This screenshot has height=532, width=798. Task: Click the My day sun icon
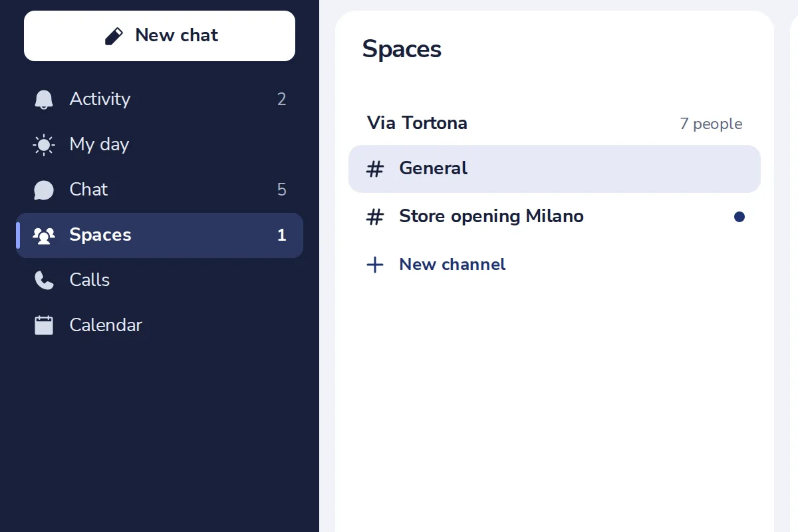coord(44,145)
